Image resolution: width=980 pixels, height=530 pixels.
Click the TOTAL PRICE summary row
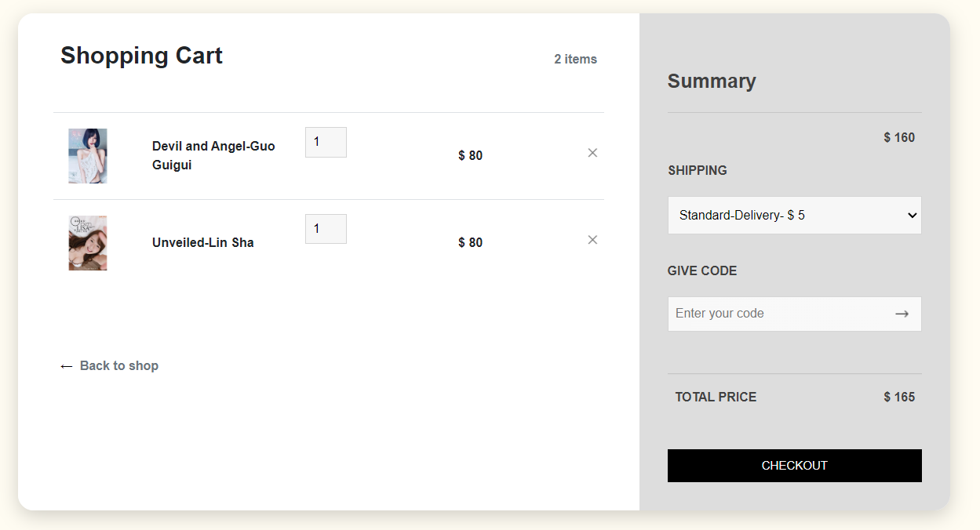(716, 397)
